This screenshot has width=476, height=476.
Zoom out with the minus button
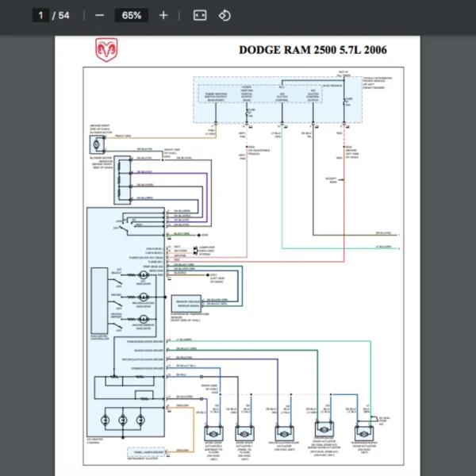100,15
